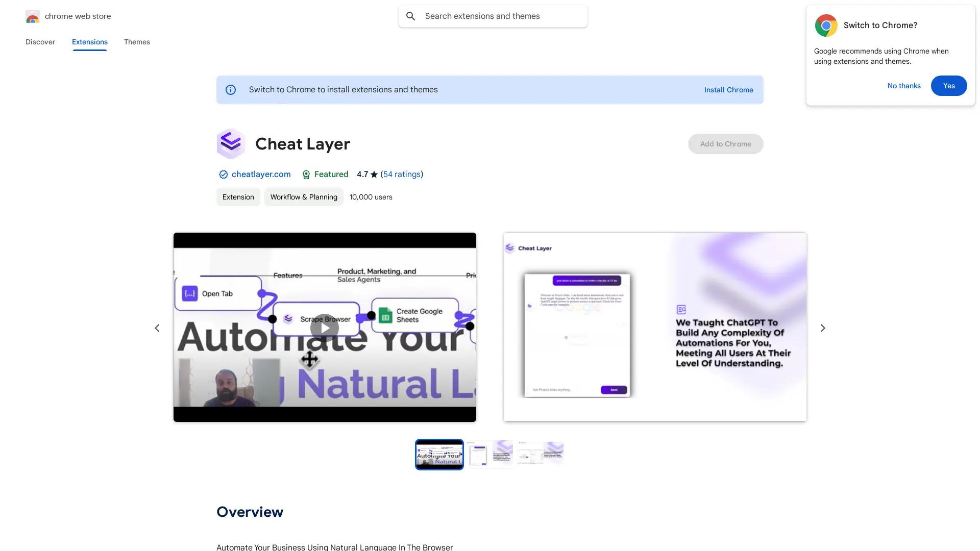Viewport: 980px width, 551px height.
Task: Open the Themes tab
Action: (x=137, y=42)
